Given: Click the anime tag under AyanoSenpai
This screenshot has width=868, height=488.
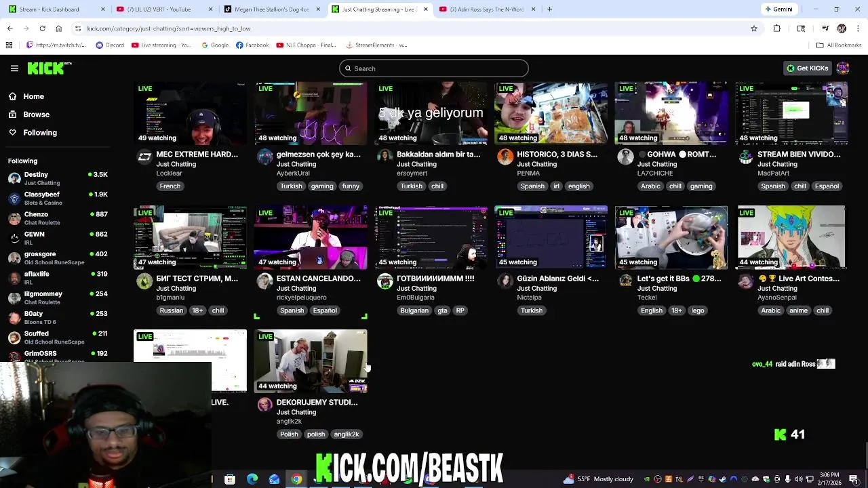Looking at the screenshot, I should [798, 310].
